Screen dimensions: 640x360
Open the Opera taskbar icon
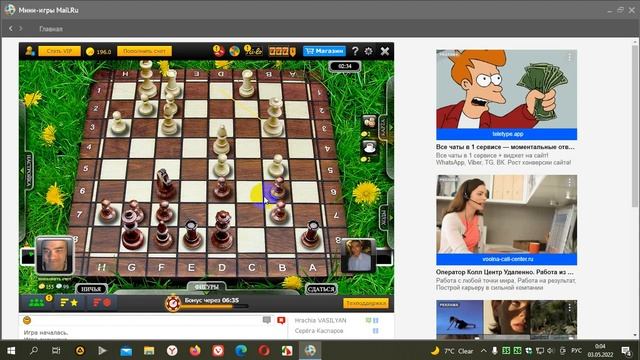(264, 351)
